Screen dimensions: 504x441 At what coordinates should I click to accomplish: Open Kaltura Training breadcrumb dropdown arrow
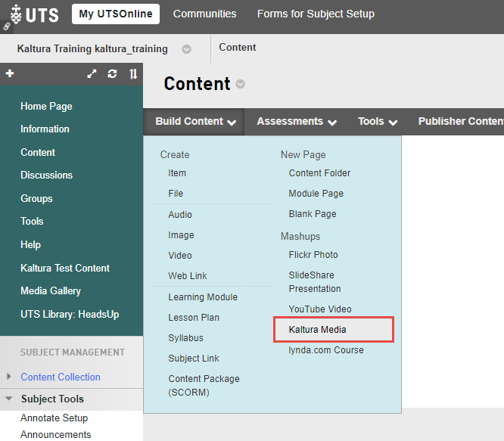186,49
